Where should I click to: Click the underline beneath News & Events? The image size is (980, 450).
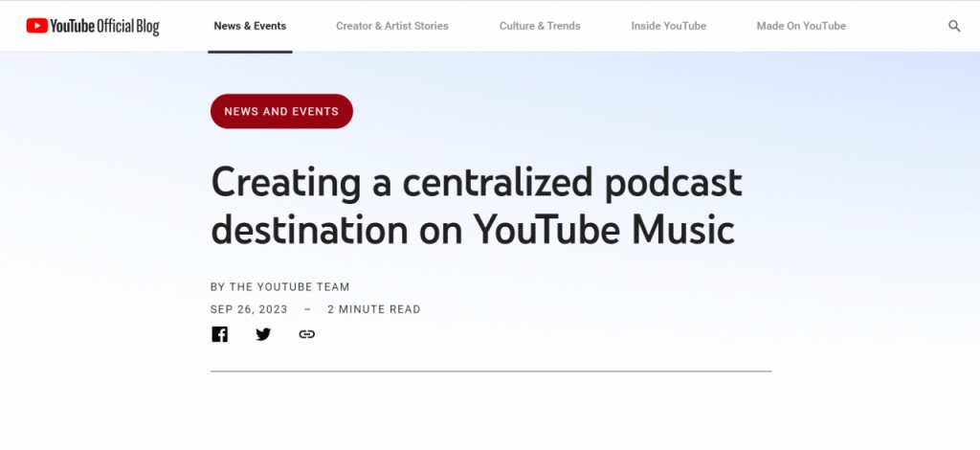250,52
